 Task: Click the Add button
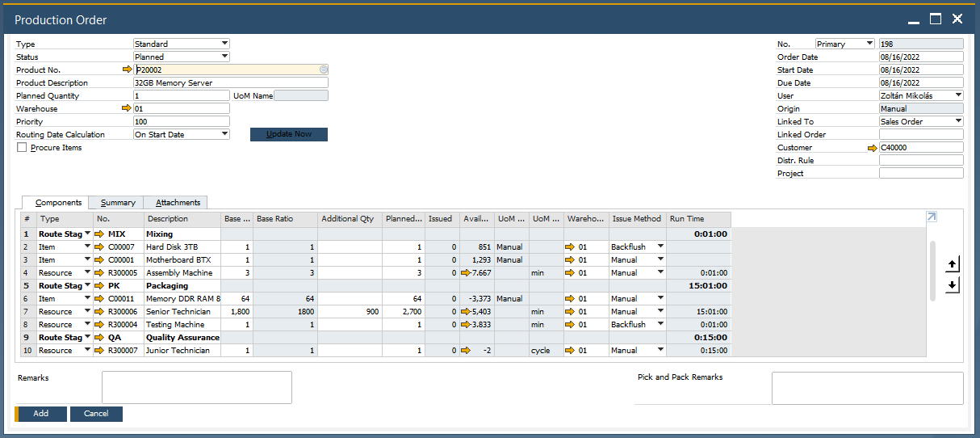[x=40, y=414]
